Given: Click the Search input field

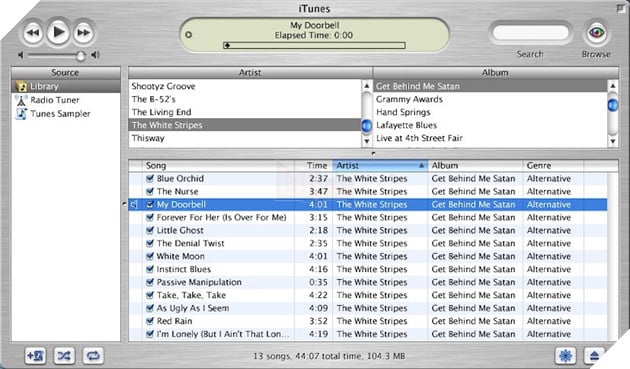Looking at the screenshot, I should coord(530,33).
